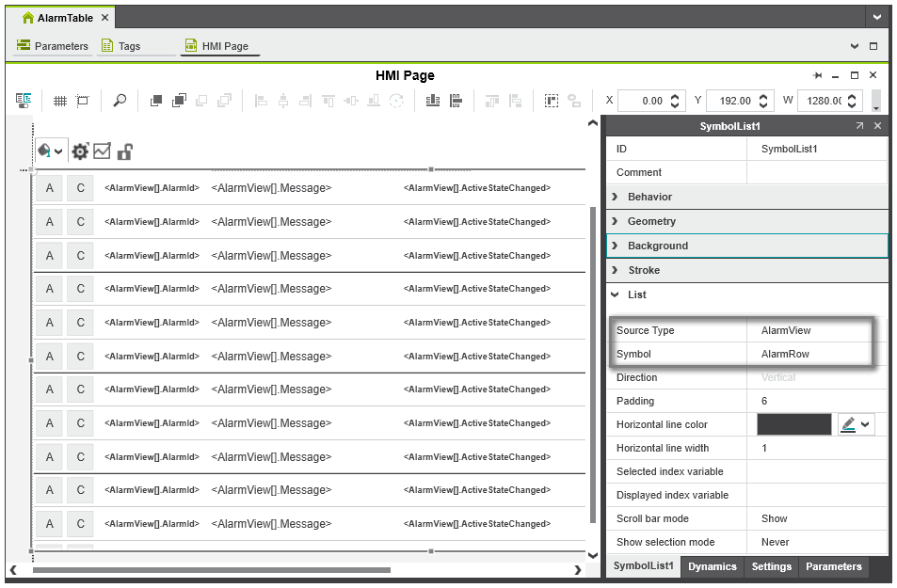Click the A button in first alarm row

[x=49, y=188]
